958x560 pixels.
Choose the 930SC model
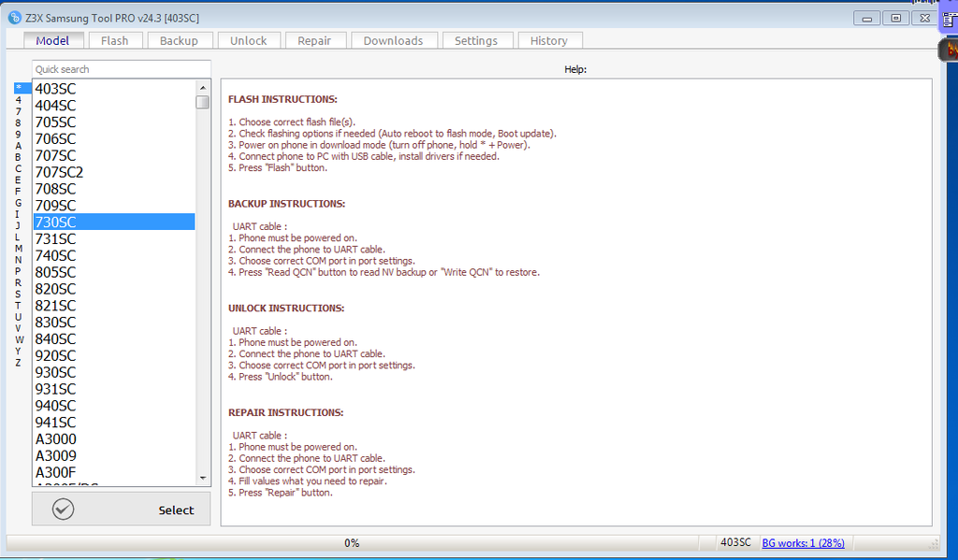click(114, 372)
